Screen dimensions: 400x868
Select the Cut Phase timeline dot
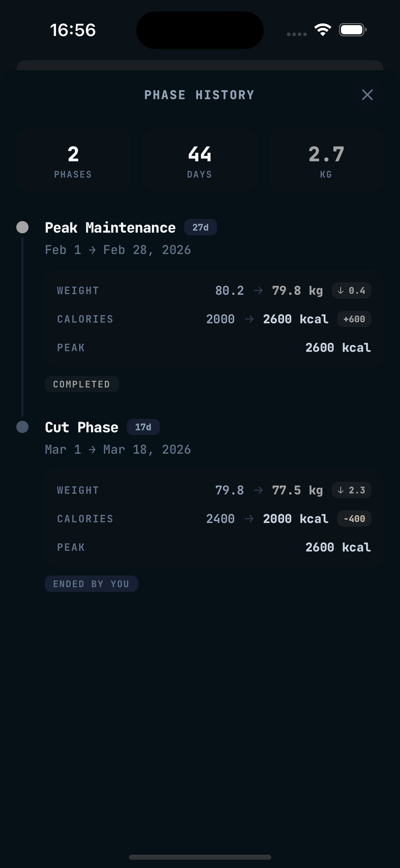click(x=22, y=427)
